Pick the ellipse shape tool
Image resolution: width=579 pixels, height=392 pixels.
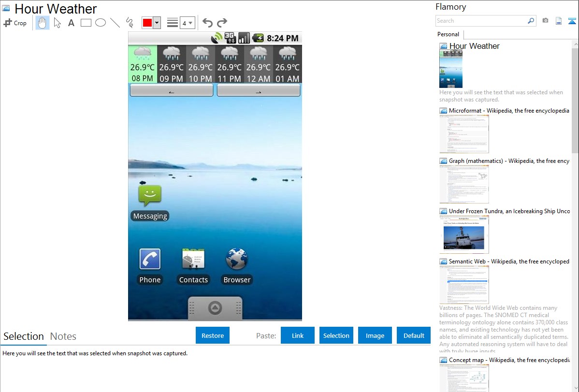100,23
